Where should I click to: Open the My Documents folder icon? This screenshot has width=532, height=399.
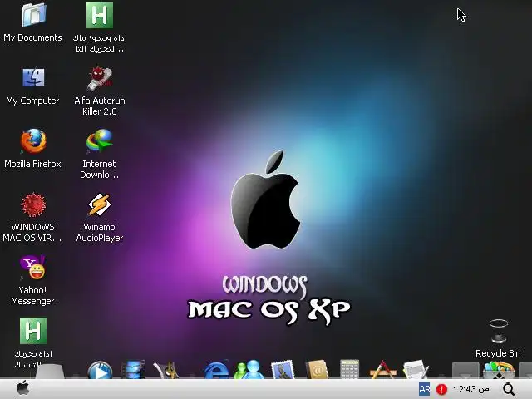click(x=33, y=14)
